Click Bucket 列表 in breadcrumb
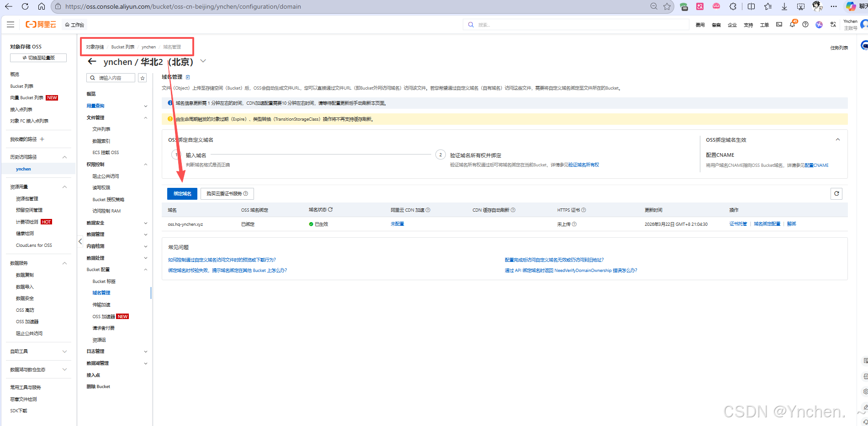Image resolution: width=868 pixels, height=426 pixels. click(x=123, y=47)
